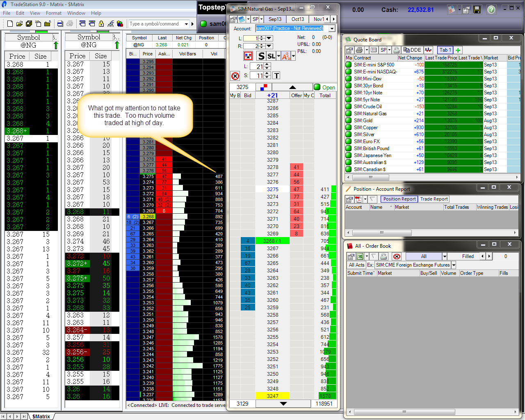Click the bold S stop order button
525x420 pixels.
coord(261,56)
